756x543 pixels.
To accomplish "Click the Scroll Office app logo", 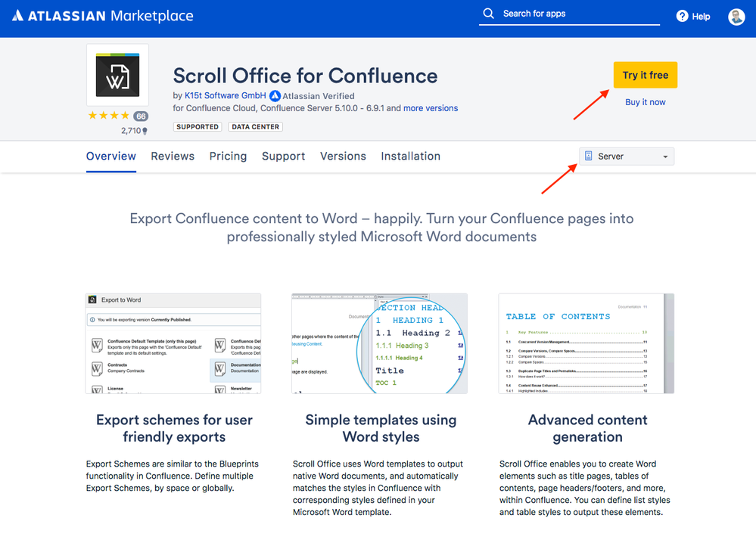I will click(117, 75).
